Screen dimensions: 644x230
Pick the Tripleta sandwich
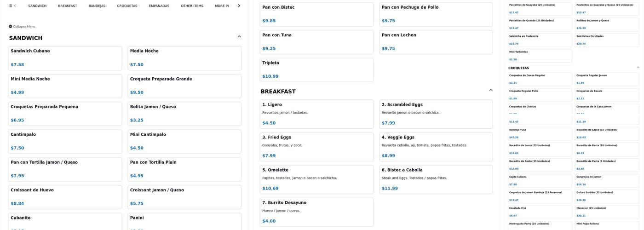[316, 69]
